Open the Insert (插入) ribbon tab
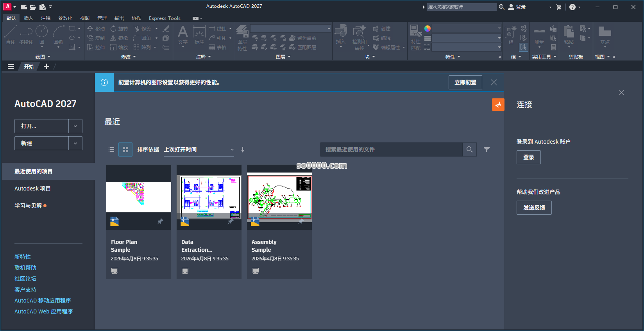Viewport: 644px width, 331px height. point(28,18)
